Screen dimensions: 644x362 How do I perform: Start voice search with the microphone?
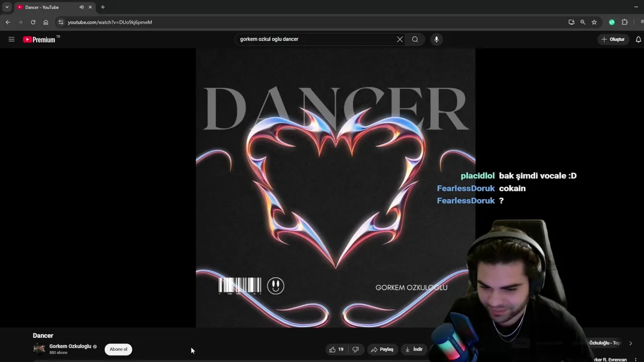[436, 39]
